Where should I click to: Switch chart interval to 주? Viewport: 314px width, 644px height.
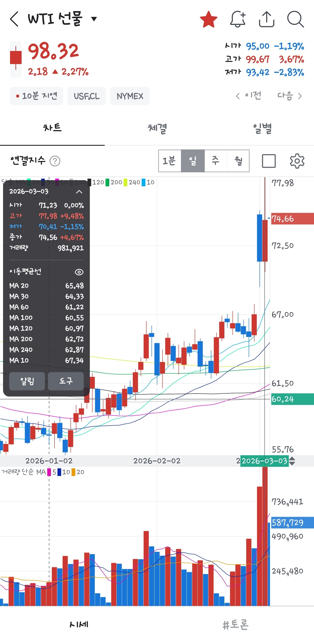215,161
